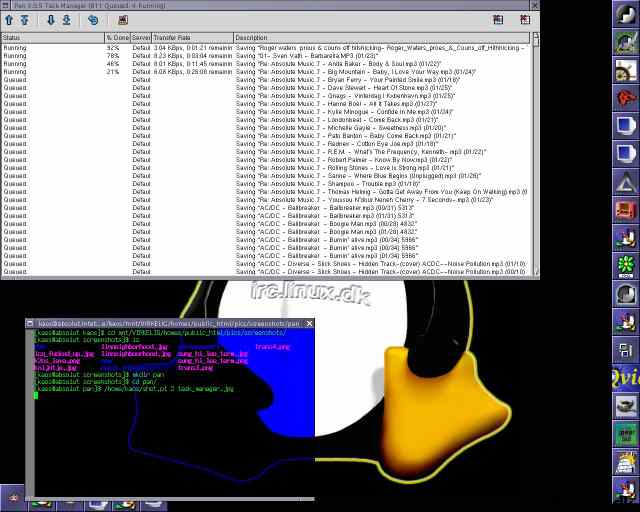Click the blue-topped icon at toolbar's right end
640x512 pixels.
click(x=498, y=19)
